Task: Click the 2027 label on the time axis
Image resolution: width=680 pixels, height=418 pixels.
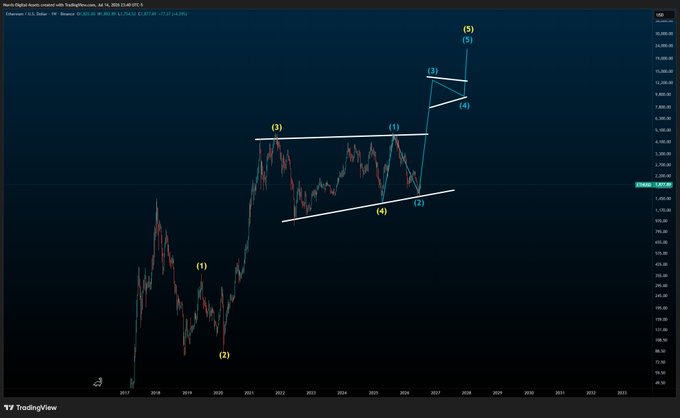Action: (x=435, y=393)
